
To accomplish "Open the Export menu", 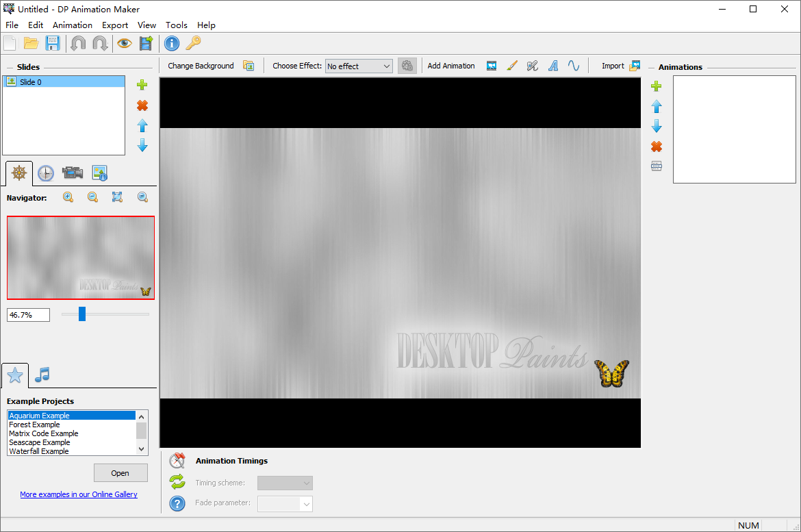I will point(115,25).
